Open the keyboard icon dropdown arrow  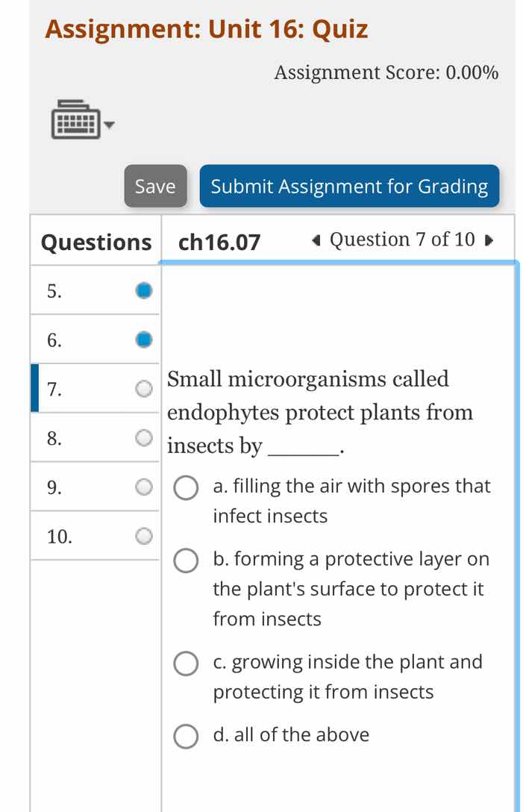click(109, 125)
